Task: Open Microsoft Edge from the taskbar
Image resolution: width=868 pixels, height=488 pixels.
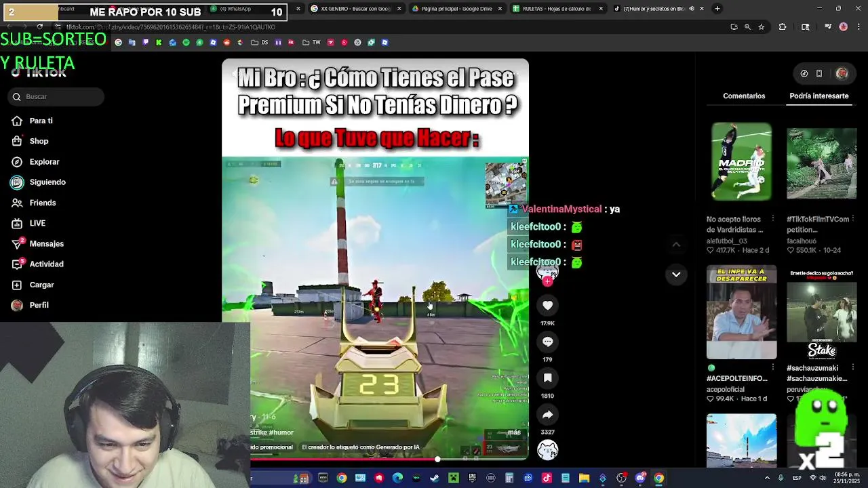Action: pyautogui.click(x=397, y=479)
